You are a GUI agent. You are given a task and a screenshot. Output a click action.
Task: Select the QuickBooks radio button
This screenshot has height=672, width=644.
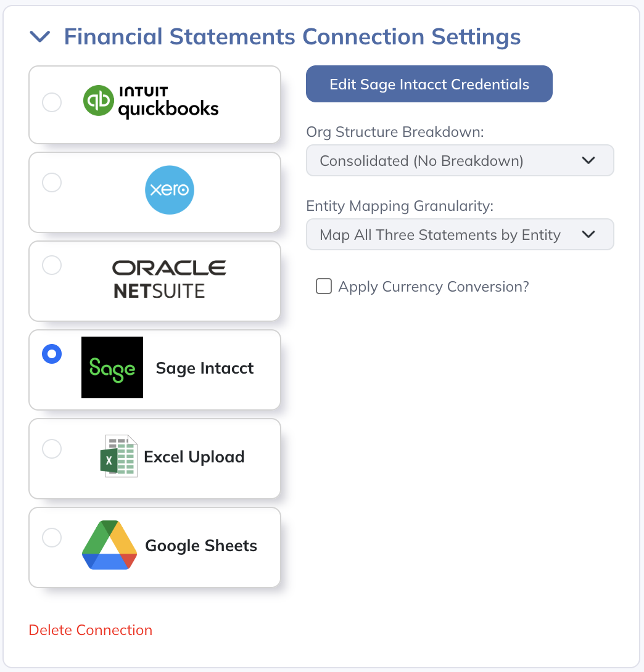(x=52, y=102)
